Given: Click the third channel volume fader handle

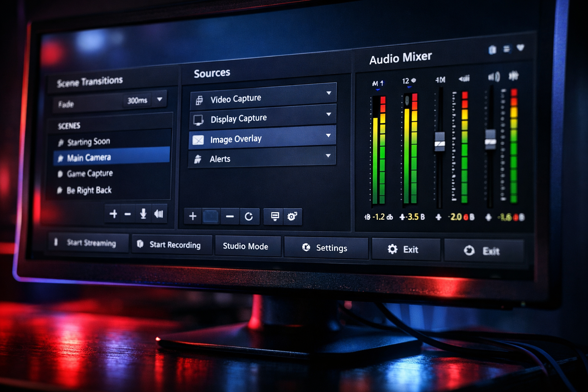Looking at the screenshot, I should tap(440, 142).
